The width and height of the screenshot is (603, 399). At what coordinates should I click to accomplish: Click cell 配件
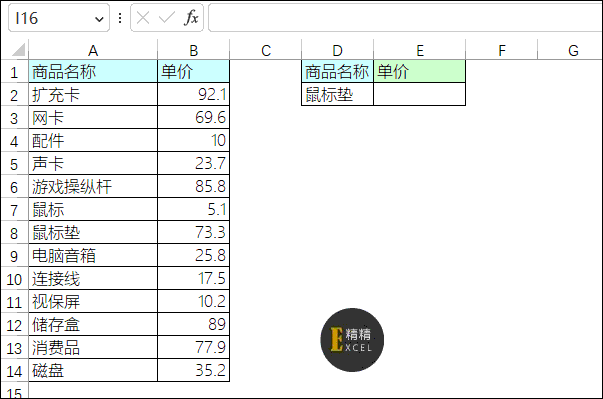coord(93,141)
